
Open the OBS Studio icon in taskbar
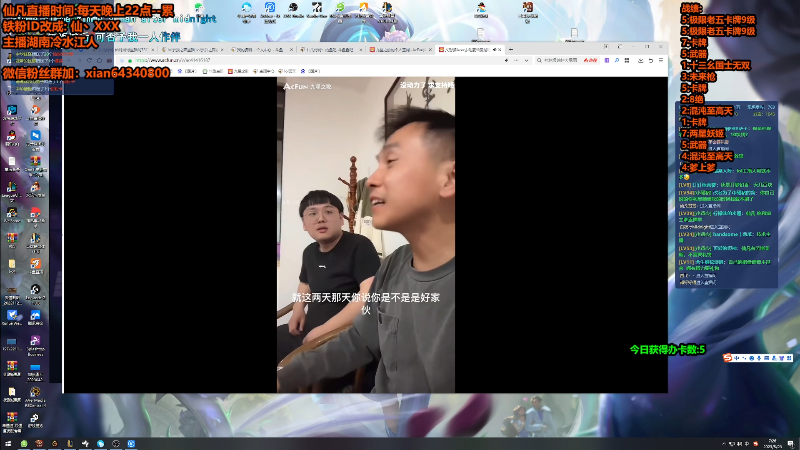coord(116,444)
